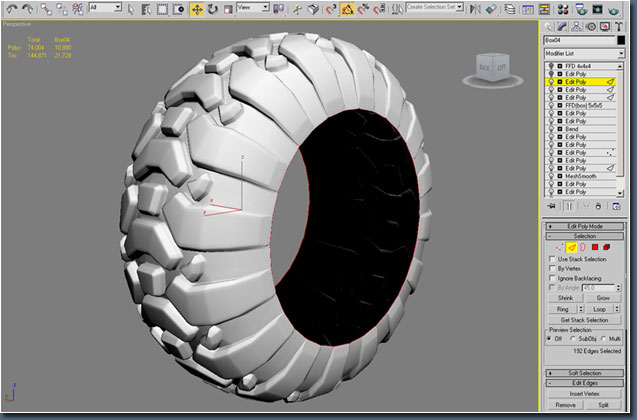Toggle the Percent Snap icon
This screenshot has height=420, width=637.
click(x=363, y=9)
